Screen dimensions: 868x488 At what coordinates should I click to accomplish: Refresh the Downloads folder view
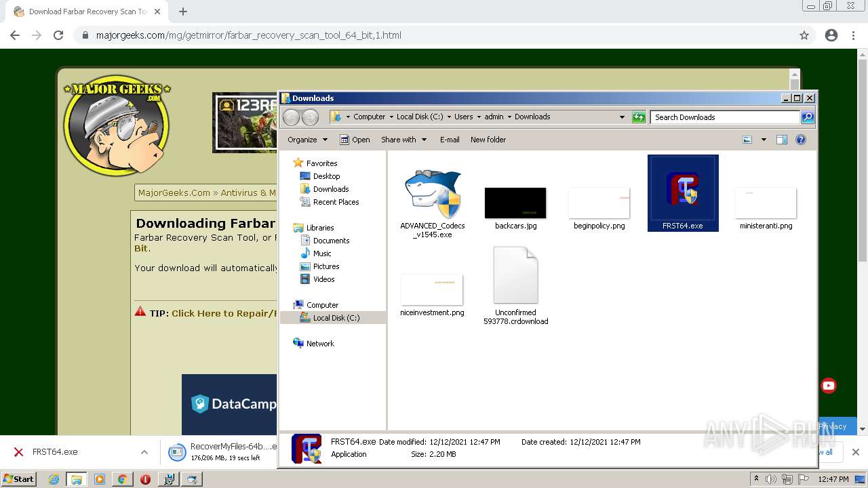coord(639,117)
